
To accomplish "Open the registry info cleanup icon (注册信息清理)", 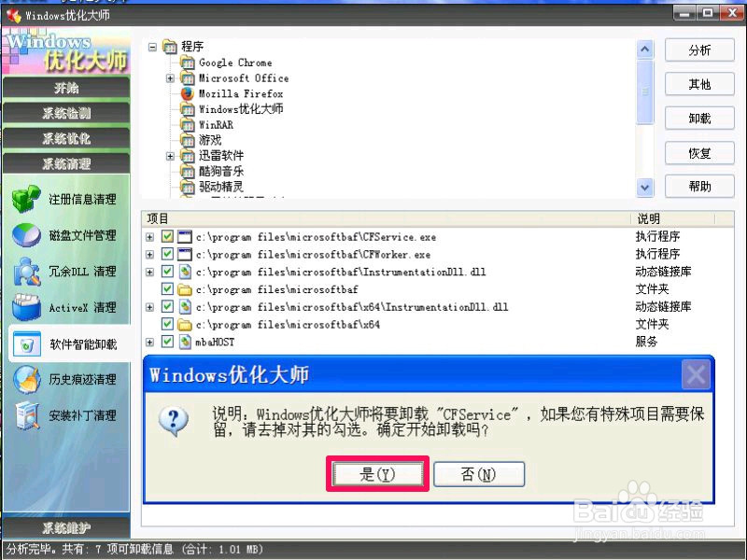I will (26, 199).
